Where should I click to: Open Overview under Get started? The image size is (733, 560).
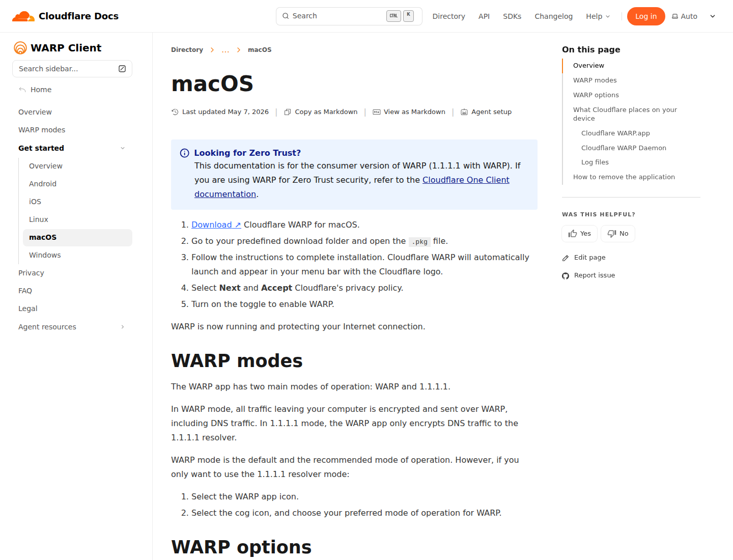[77, 166]
